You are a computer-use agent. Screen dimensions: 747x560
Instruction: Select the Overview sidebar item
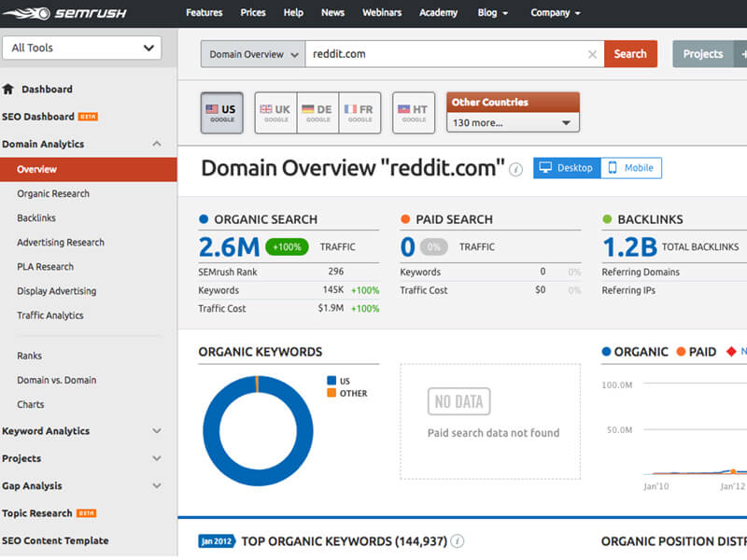click(89, 170)
